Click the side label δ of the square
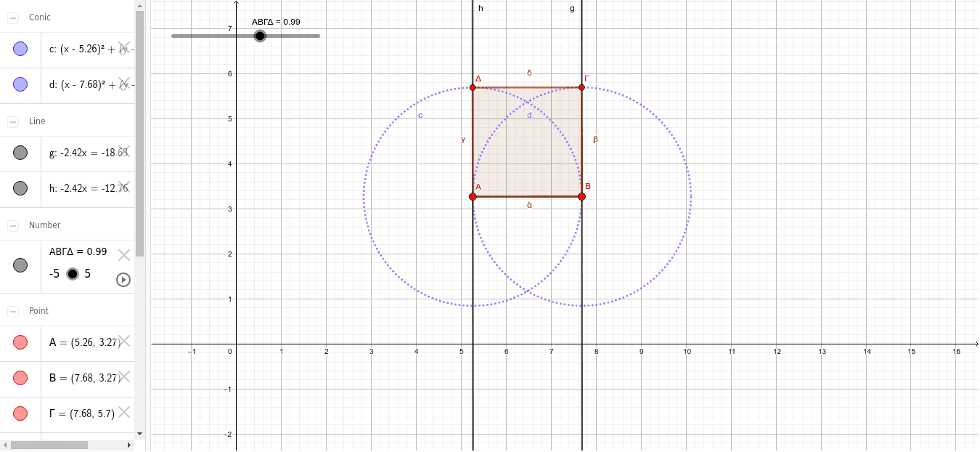 coord(529,73)
